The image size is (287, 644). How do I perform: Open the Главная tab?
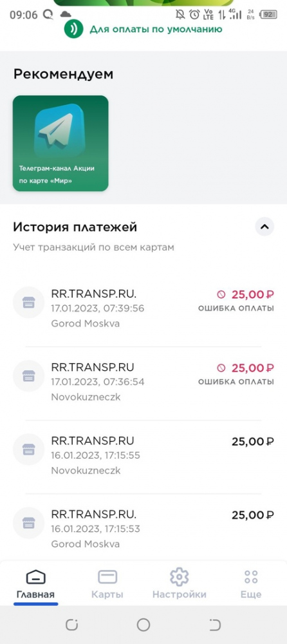(x=35, y=583)
